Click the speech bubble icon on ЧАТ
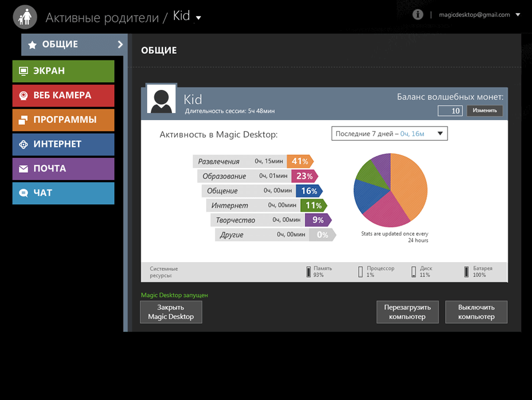This screenshot has width=532, height=400. click(24, 193)
